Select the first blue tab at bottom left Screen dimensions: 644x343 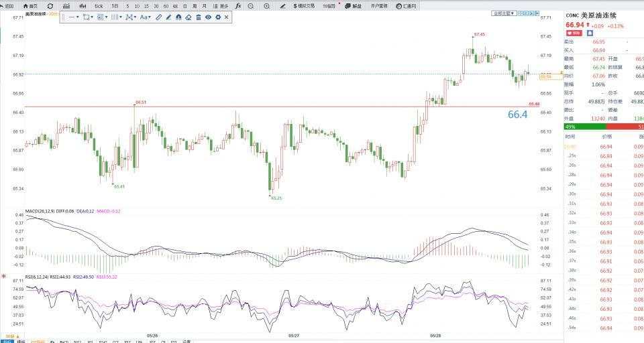pyautogui.click(x=7, y=342)
